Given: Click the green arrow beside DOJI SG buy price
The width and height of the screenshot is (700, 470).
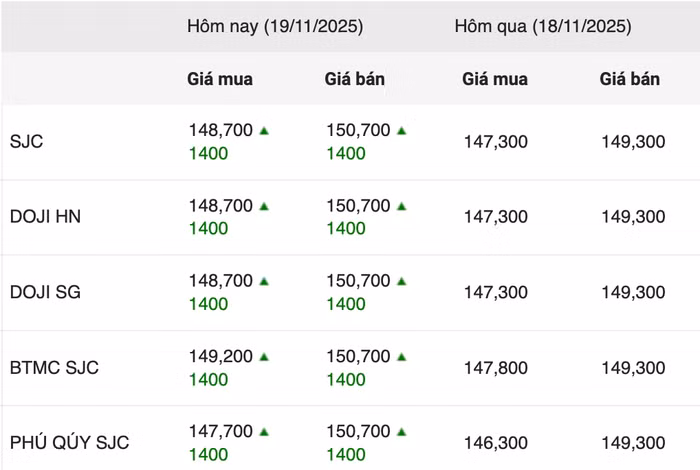Looking at the screenshot, I should 264,281.
